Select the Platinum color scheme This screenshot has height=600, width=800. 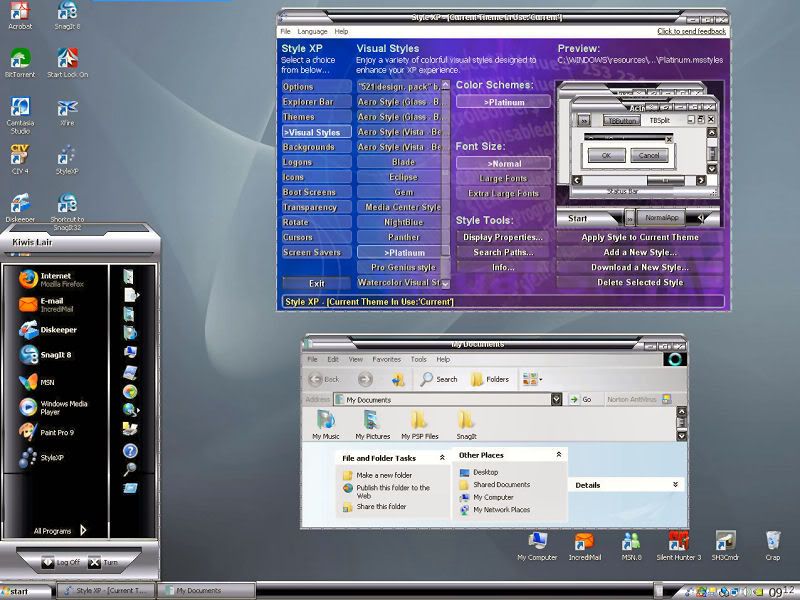[x=504, y=102]
